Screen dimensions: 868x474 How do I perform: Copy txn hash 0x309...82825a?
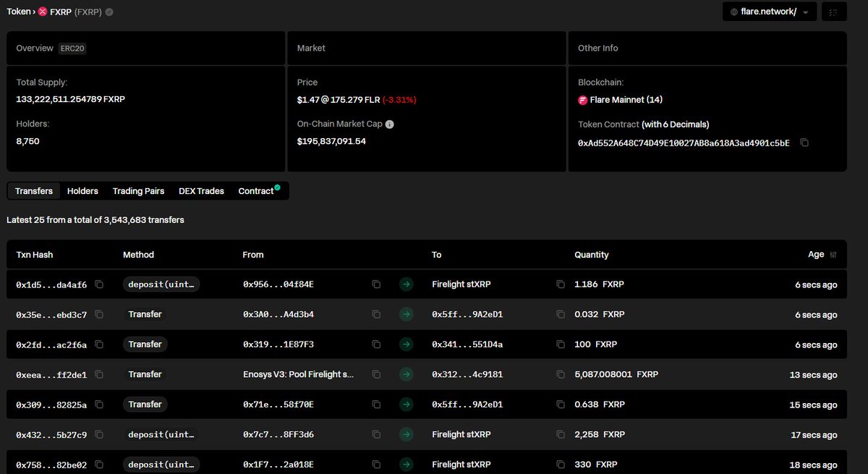(99, 405)
